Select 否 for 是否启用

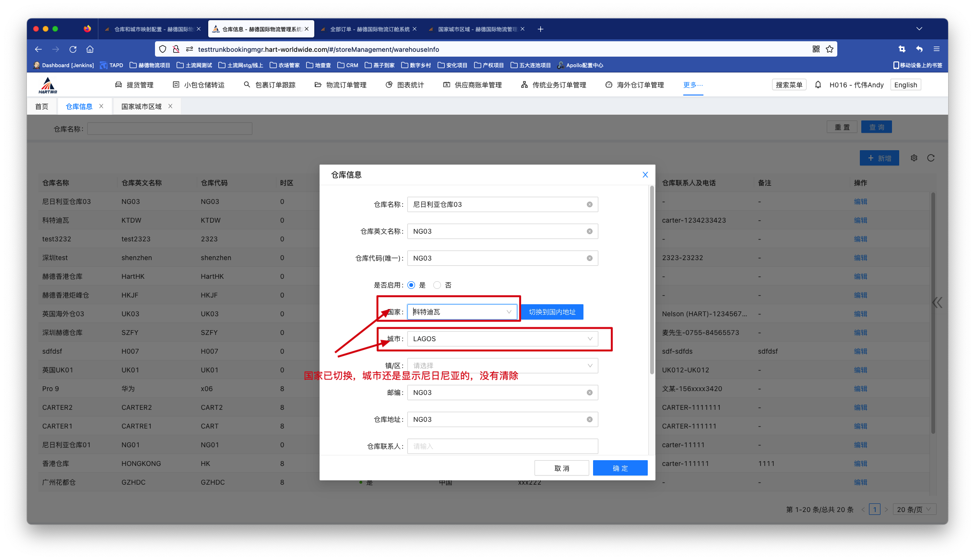click(437, 285)
